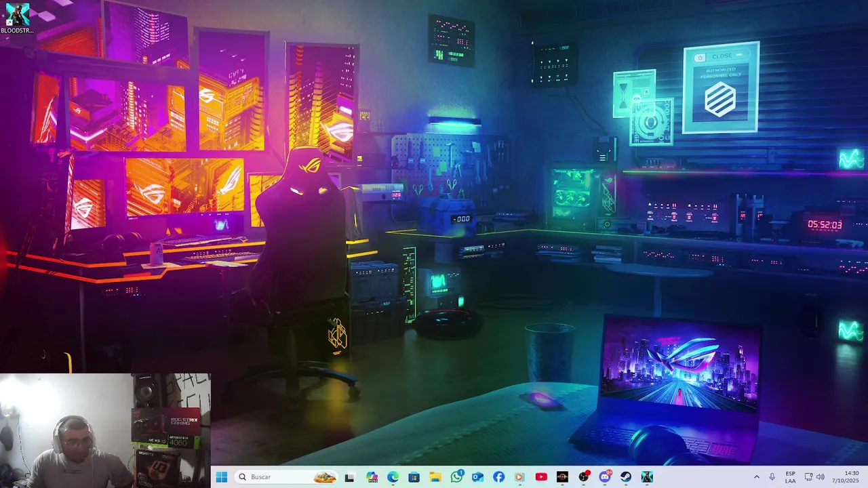Open Microsoft Edge from the taskbar

click(x=393, y=477)
